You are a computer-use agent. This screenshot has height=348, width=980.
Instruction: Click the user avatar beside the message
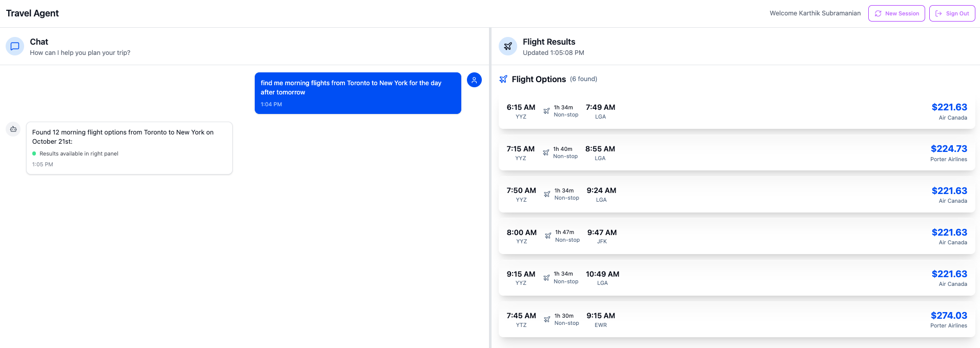point(474,80)
